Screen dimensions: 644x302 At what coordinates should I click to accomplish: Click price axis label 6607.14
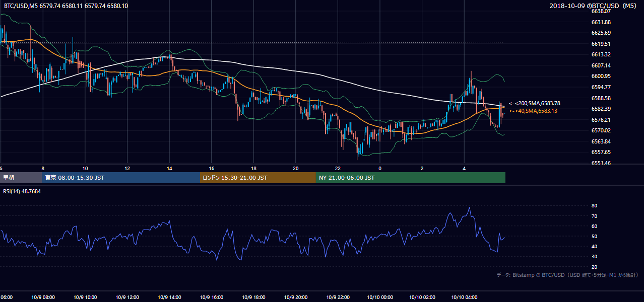click(601, 65)
